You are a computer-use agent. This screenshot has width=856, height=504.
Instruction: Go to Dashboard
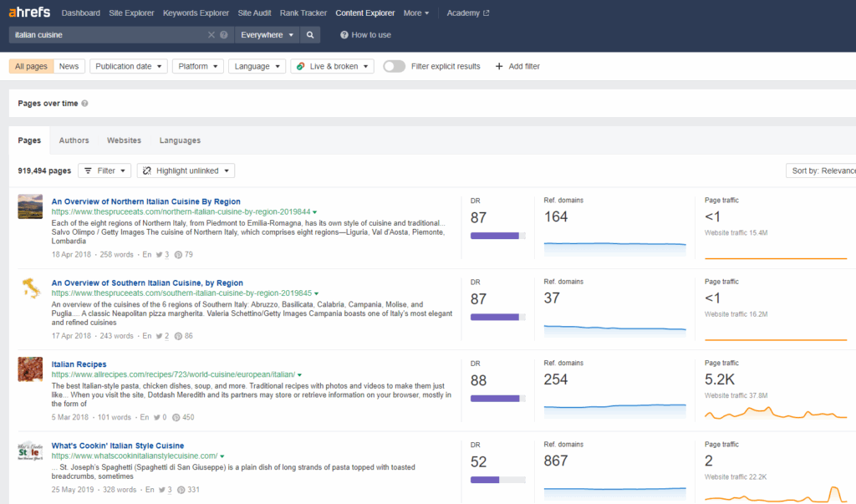[x=81, y=13]
